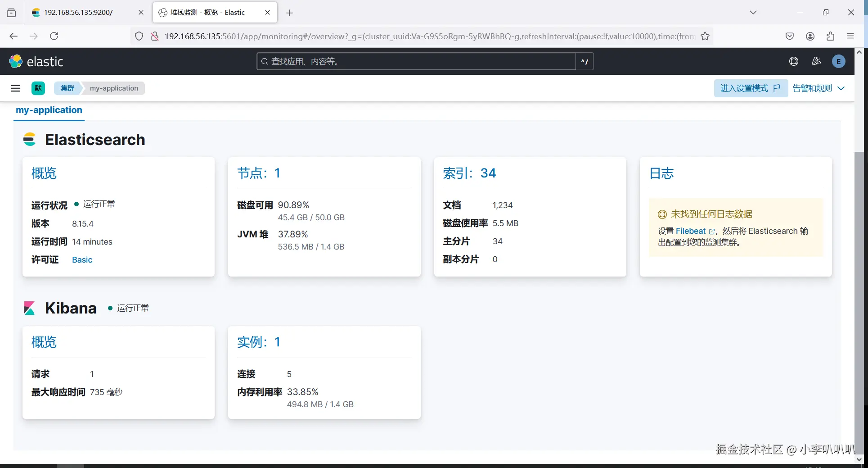
Task: Open the Elasticsearch 概览 link
Action: pos(44,173)
